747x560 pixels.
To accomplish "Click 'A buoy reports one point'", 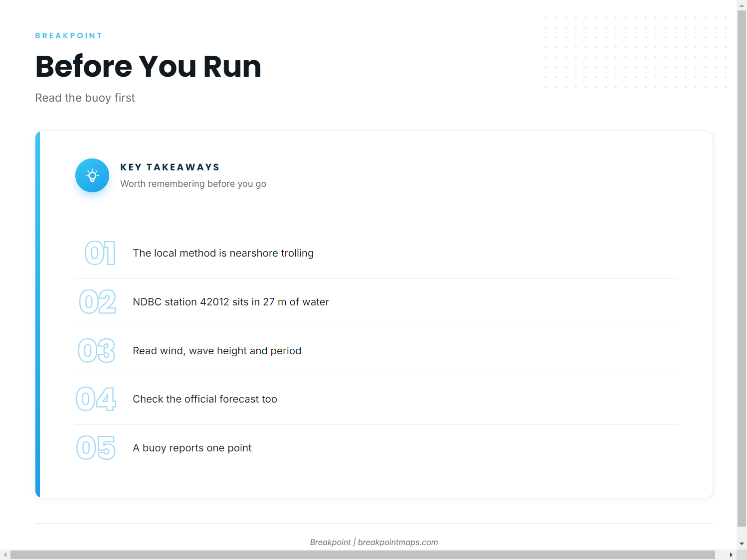I will click(x=192, y=448).
